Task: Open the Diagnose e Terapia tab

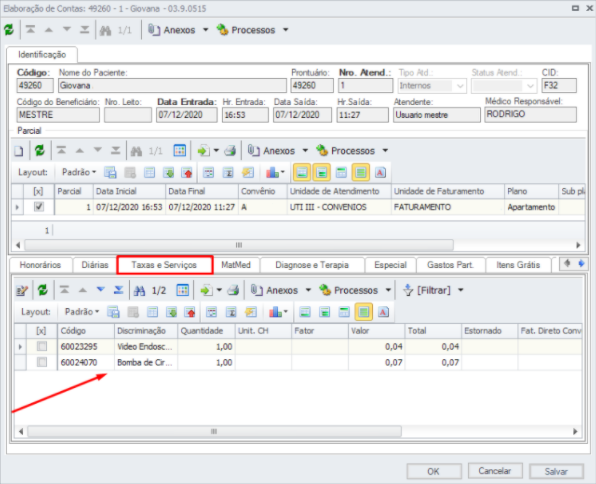Action: pyautogui.click(x=312, y=265)
